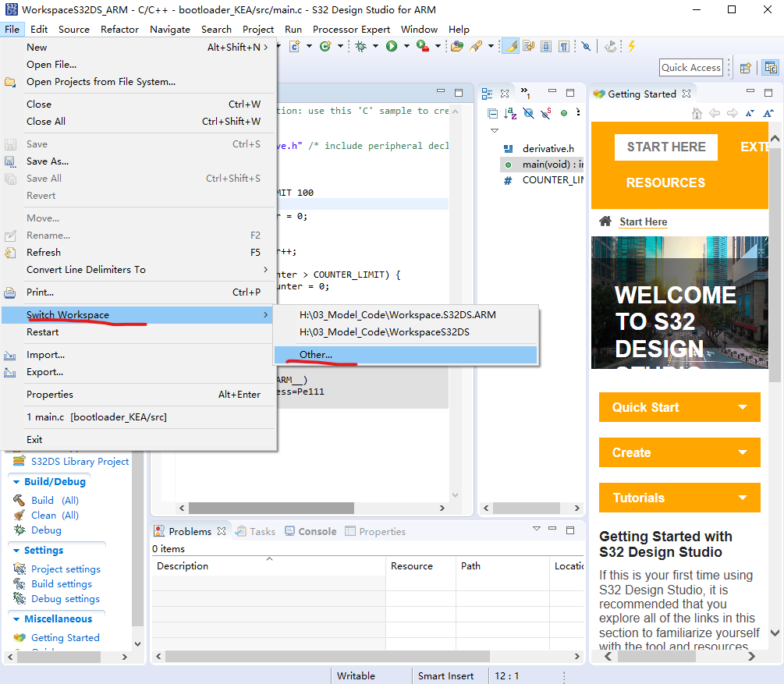Expand the Create section
This screenshot has height=684, width=784.
(679, 452)
